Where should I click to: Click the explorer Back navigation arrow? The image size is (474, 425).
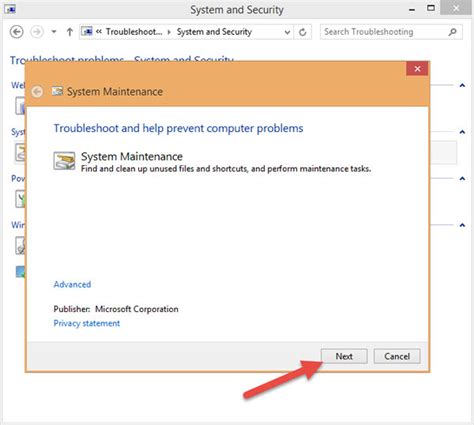coord(16,32)
